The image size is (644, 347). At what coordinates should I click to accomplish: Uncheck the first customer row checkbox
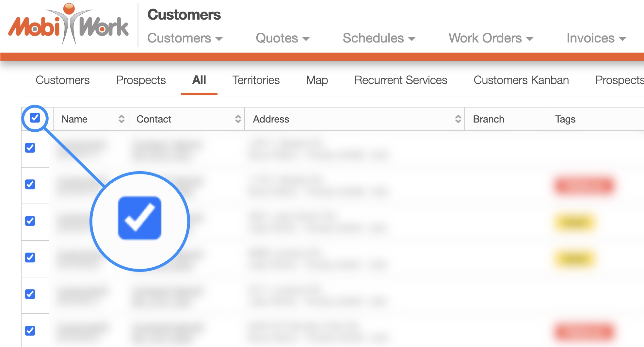pyautogui.click(x=30, y=148)
